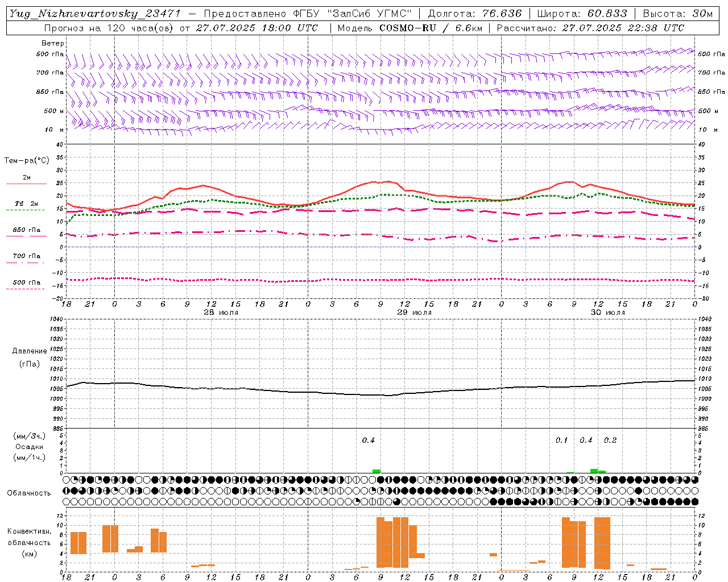Viewport: 728px width, 582px height.
Task: Select the Модель COSMO-RU / 6.6км text
Action: (409, 28)
